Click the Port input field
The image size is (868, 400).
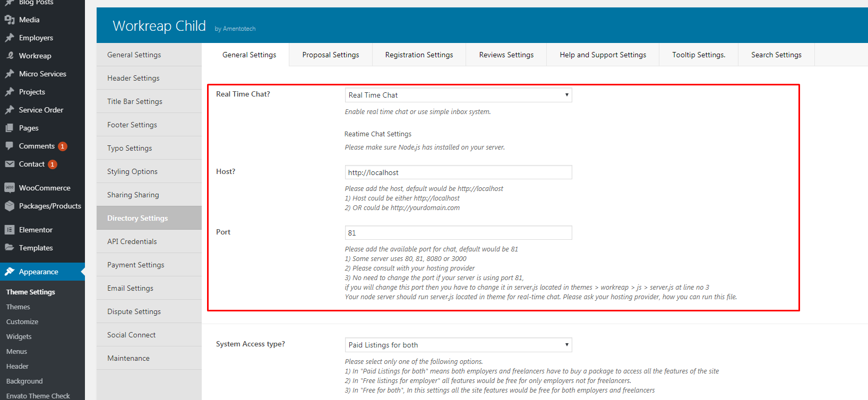458,233
